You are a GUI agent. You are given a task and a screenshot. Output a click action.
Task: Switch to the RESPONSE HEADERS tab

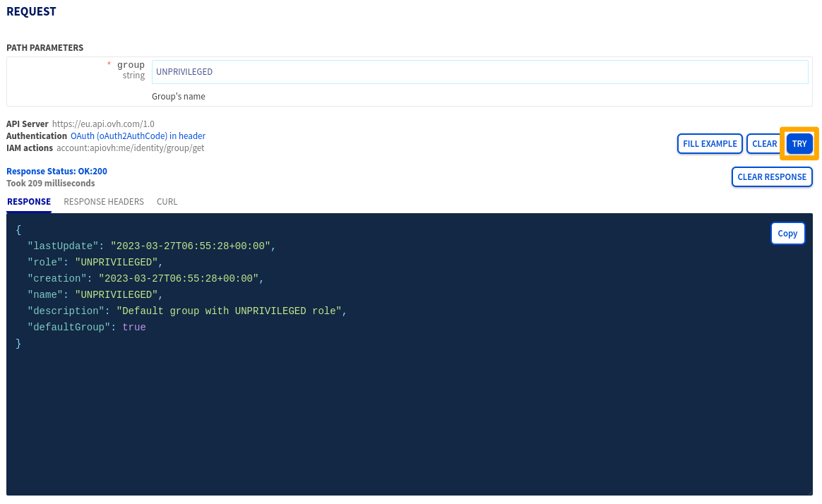coord(104,202)
